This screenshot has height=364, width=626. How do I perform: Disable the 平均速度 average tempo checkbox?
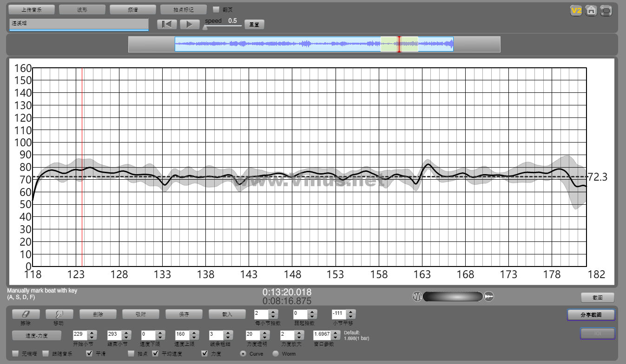[156, 354]
